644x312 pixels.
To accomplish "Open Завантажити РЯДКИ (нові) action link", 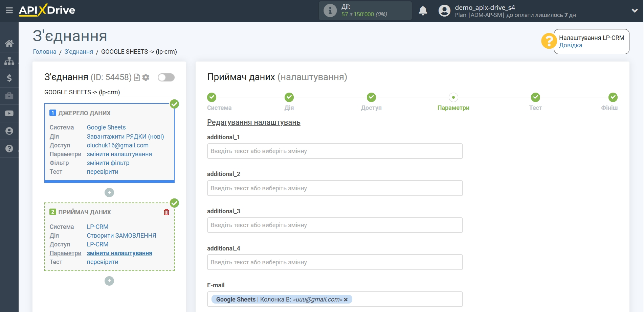I will point(125,137).
